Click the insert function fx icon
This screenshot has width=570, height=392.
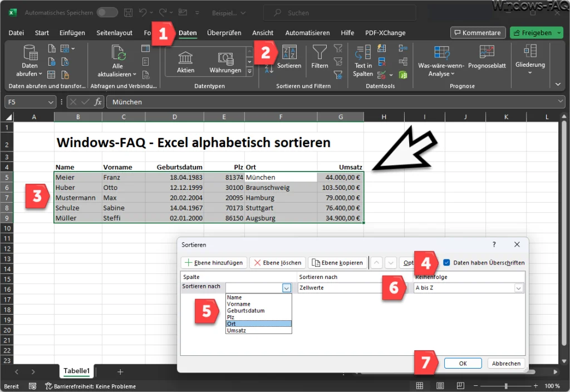coord(98,102)
